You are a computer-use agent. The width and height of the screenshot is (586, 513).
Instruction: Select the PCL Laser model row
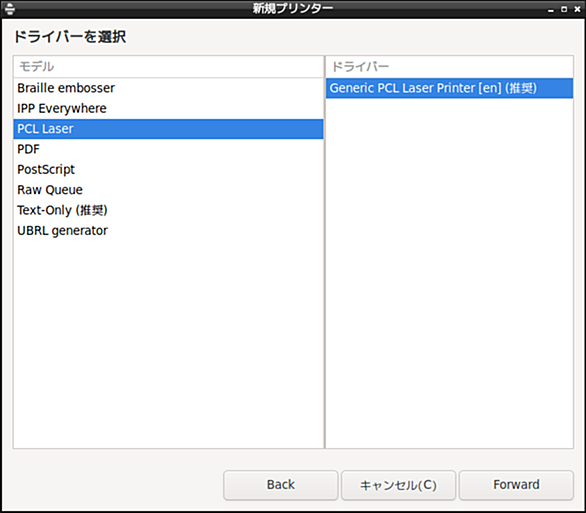point(168,129)
